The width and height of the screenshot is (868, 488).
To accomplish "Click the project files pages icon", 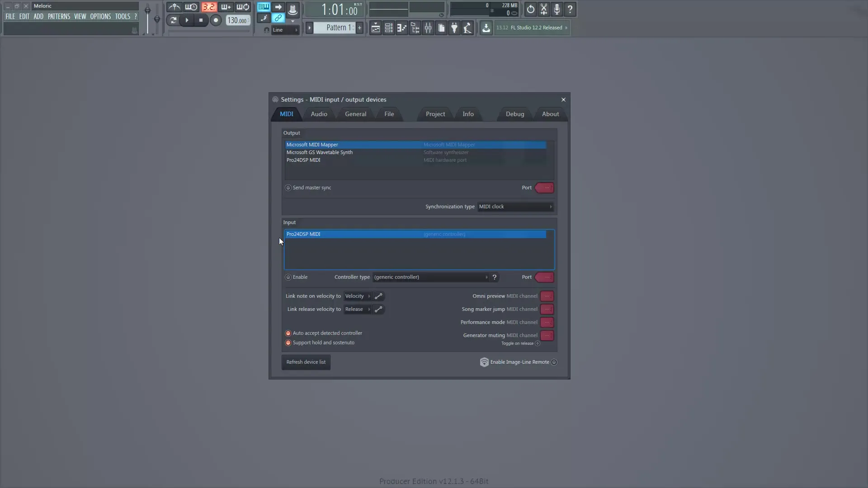I will (441, 28).
